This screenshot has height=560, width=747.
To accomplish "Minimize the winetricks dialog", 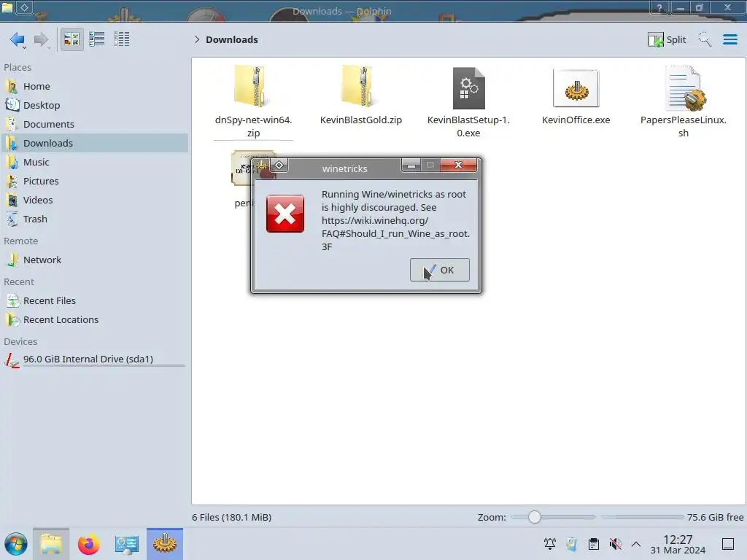I will tap(411, 166).
